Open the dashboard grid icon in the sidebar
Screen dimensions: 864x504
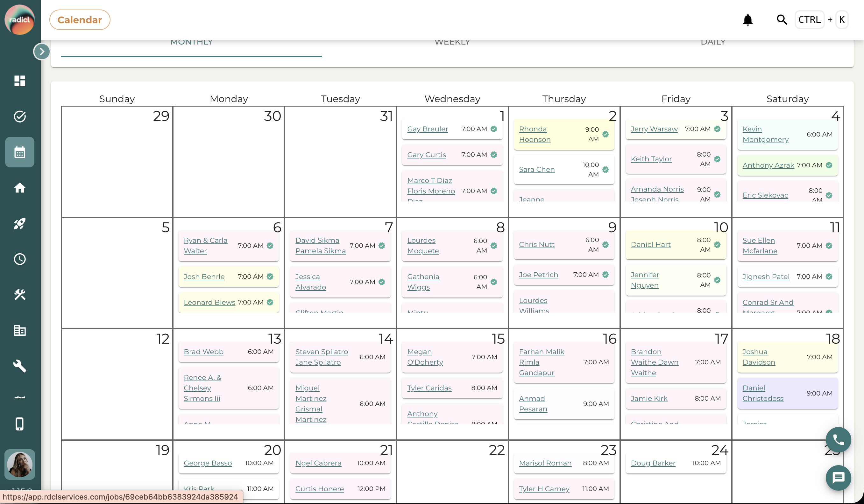tap(19, 81)
